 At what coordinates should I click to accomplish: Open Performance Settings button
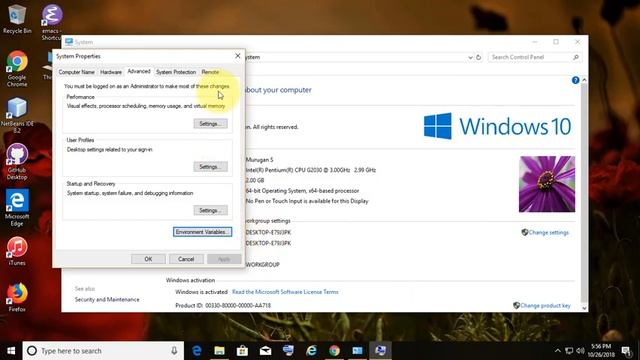tap(211, 124)
